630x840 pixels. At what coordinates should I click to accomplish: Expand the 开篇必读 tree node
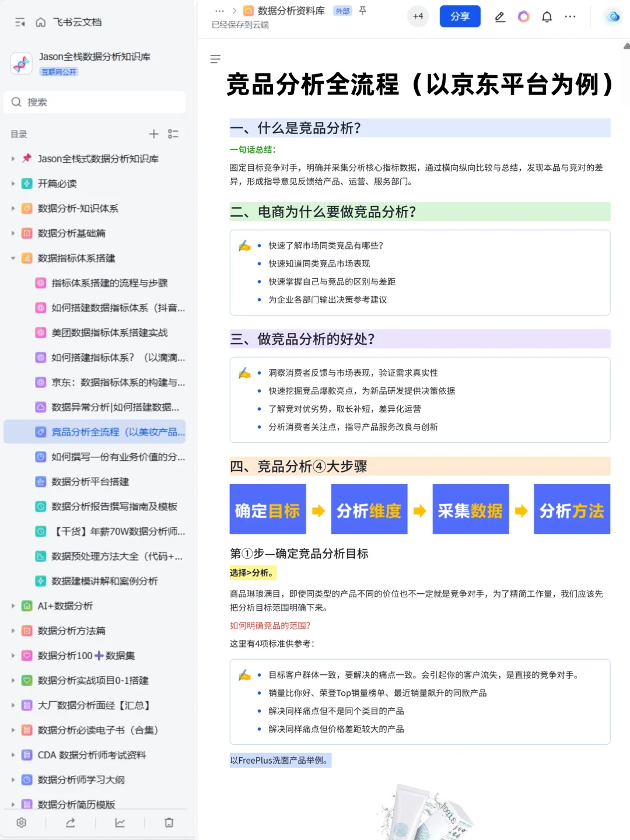[13, 184]
